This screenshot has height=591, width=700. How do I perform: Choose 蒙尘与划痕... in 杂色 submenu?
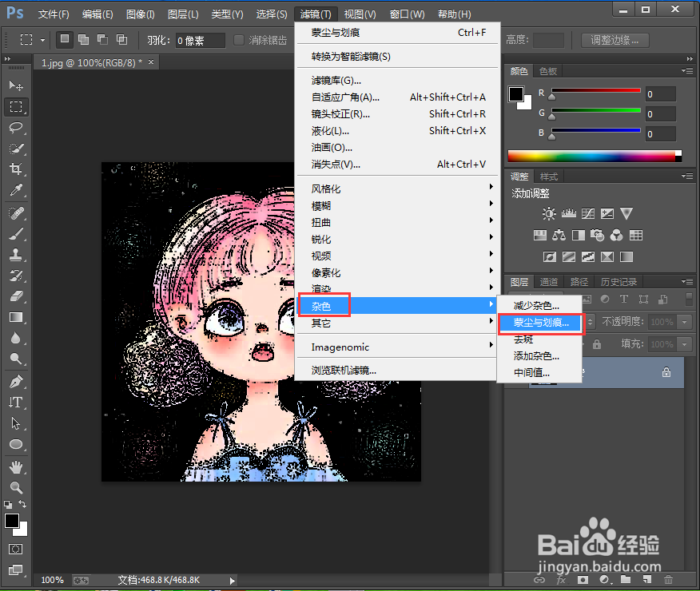pyautogui.click(x=539, y=323)
